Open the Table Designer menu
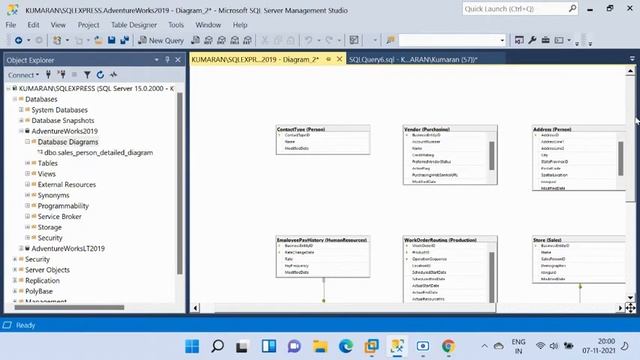 pos(134,25)
